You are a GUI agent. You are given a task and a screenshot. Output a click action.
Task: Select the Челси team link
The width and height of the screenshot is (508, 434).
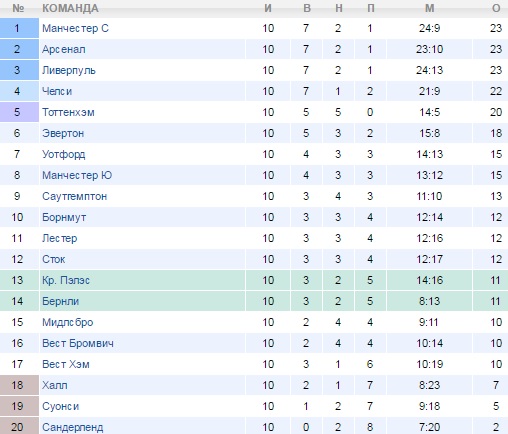(x=57, y=91)
